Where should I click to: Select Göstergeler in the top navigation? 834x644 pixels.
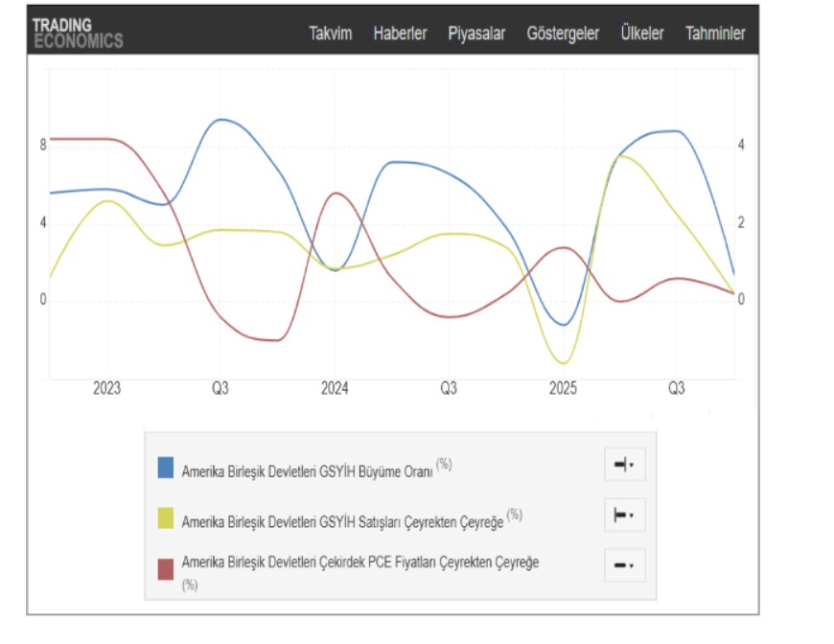click(563, 34)
